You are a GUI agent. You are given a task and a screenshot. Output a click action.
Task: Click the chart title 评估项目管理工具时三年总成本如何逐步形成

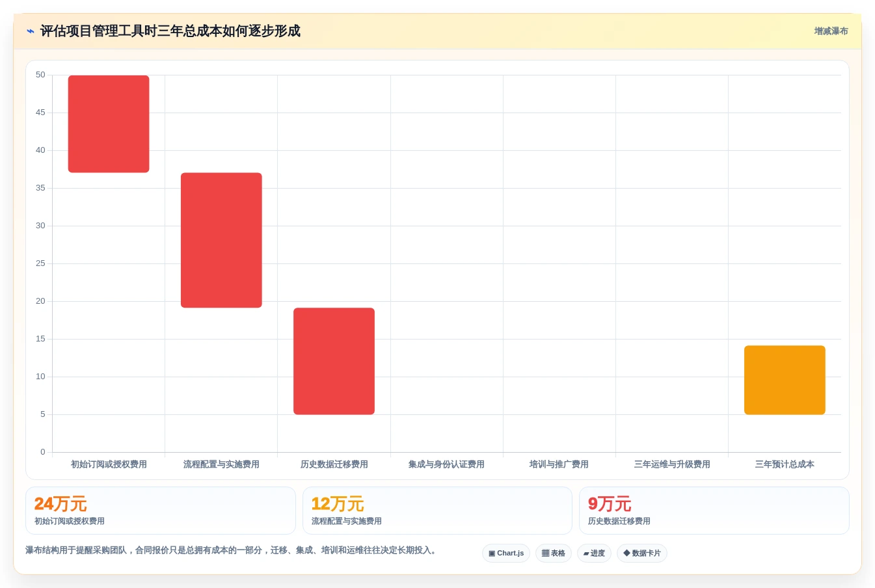coord(170,31)
